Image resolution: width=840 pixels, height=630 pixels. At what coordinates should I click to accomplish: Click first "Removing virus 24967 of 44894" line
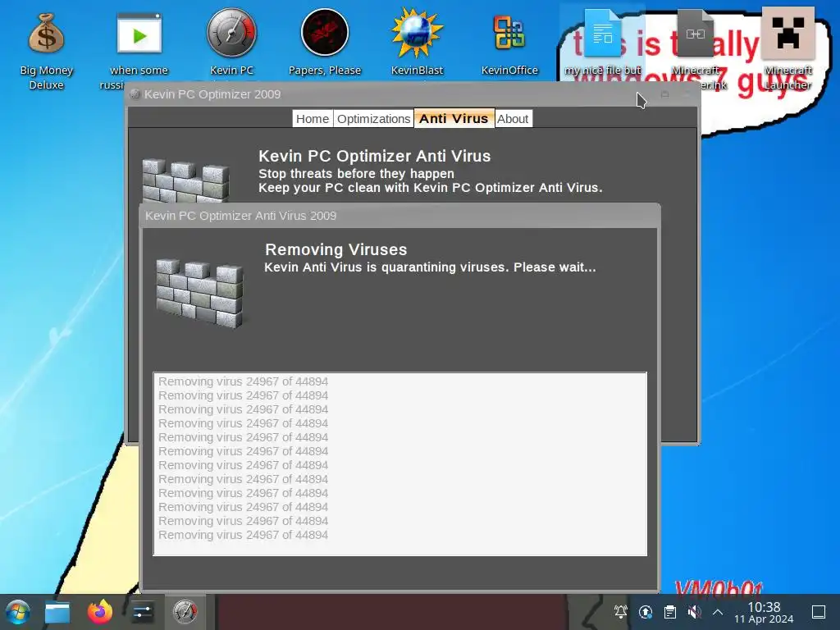point(243,381)
